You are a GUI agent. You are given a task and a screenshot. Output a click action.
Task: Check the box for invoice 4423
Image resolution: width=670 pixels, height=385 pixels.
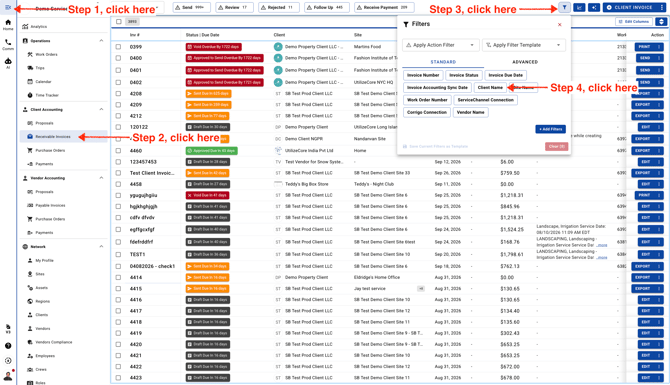(x=118, y=378)
